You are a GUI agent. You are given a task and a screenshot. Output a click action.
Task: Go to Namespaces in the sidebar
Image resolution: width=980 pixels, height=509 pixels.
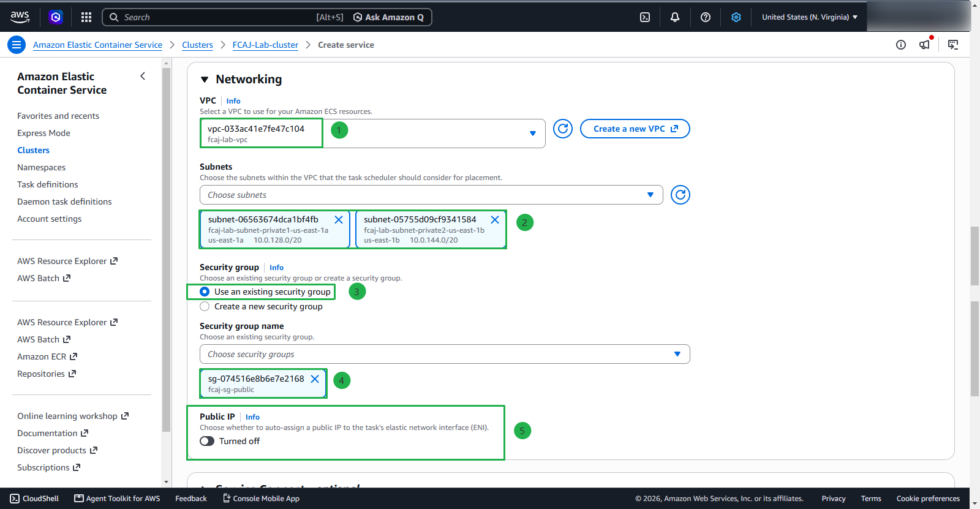41,167
